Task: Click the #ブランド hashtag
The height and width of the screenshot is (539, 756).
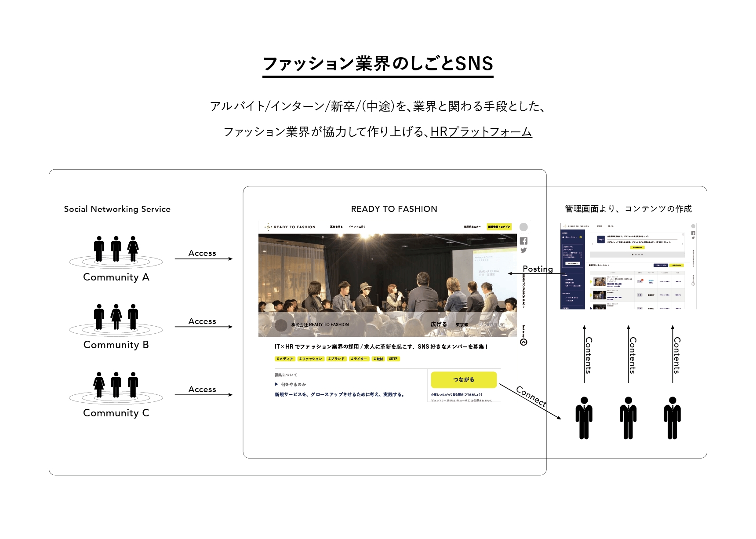Action: (336, 359)
